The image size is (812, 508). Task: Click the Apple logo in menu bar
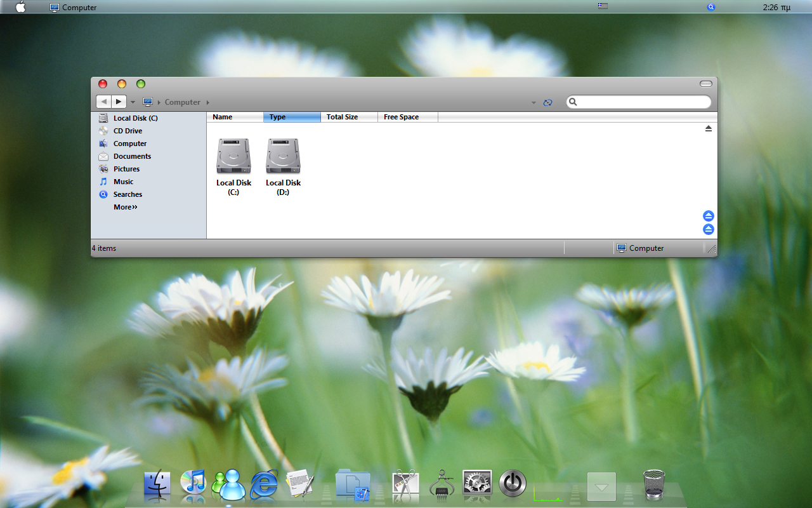pos(20,7)
